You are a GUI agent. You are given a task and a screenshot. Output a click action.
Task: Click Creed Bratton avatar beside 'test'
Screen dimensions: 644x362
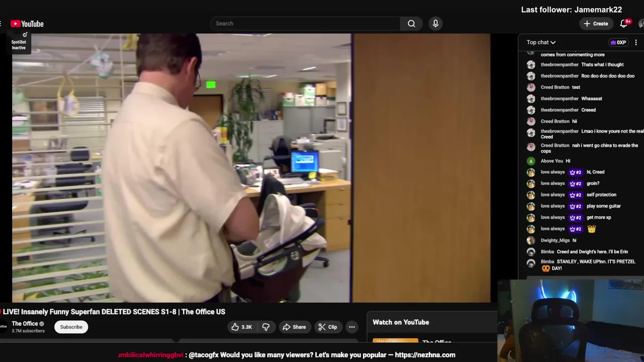tap(531, 87)
